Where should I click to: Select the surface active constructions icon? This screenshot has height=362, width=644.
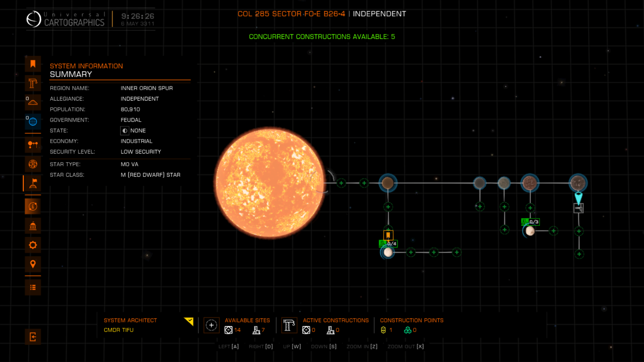click(331, 330)
